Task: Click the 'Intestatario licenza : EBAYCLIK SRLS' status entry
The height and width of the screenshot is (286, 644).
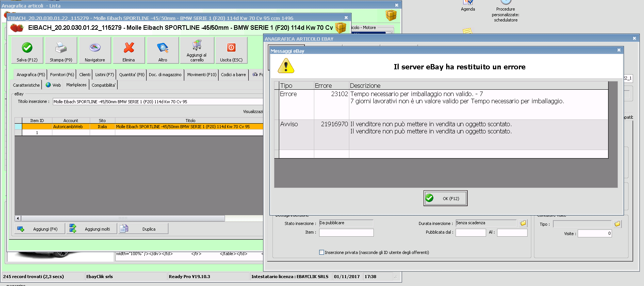Action: click(x=291, y=277)
